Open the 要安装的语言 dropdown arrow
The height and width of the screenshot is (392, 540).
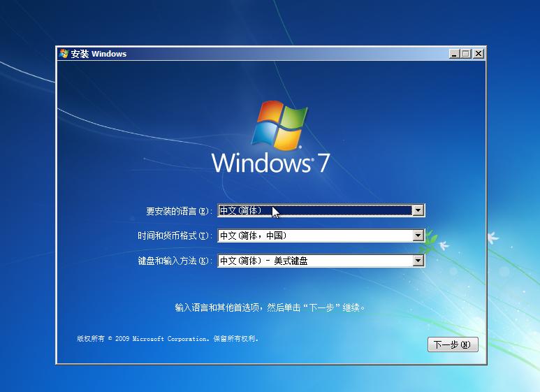pyautogui.click(x=418, y=210)
